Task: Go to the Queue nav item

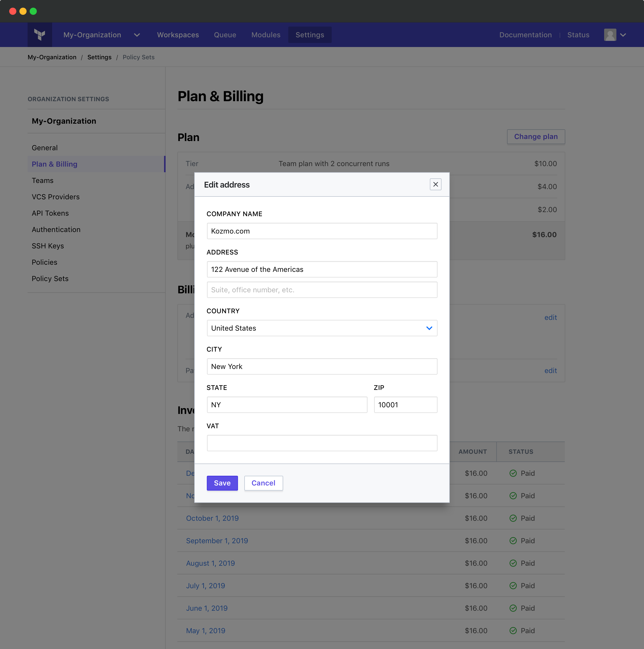Action: click(x=225, y=35)
